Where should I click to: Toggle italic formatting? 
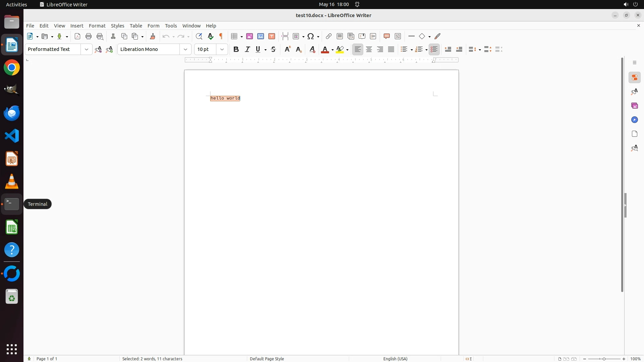point(248,49)
